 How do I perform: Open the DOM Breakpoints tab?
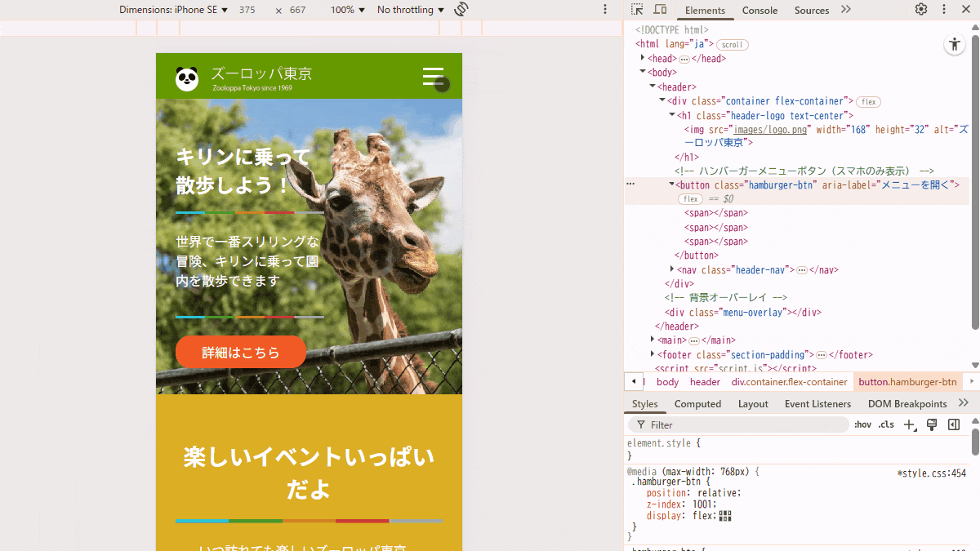907,403
